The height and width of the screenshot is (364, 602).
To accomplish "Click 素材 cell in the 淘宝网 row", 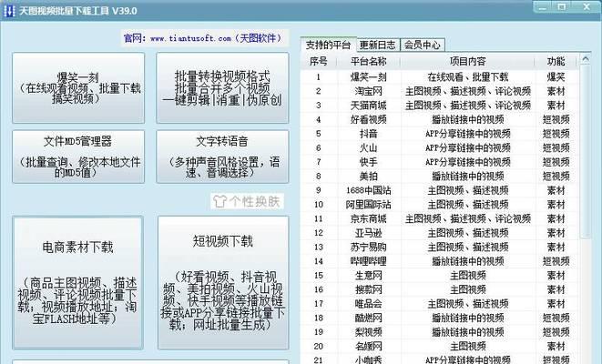I will [x=556, y=91].
